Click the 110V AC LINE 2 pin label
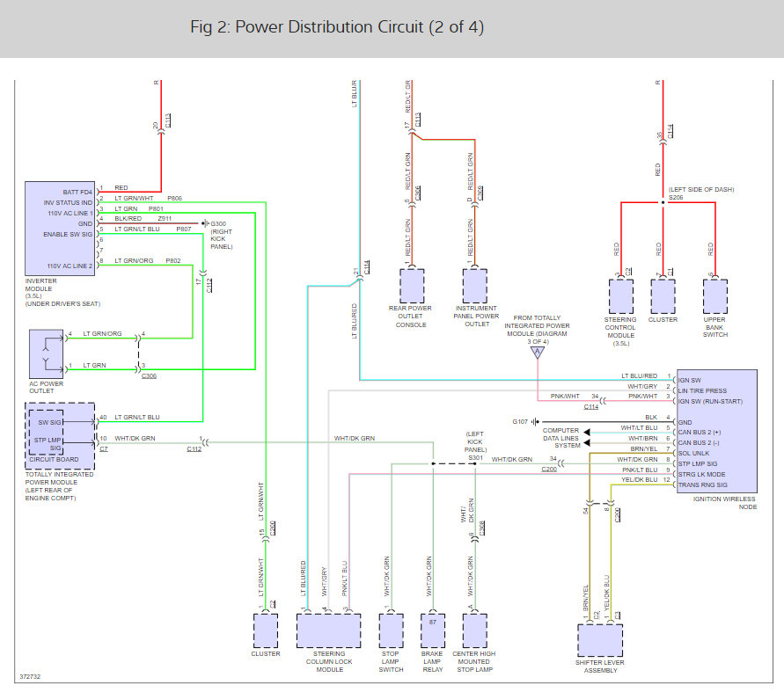 pos(70,266)
